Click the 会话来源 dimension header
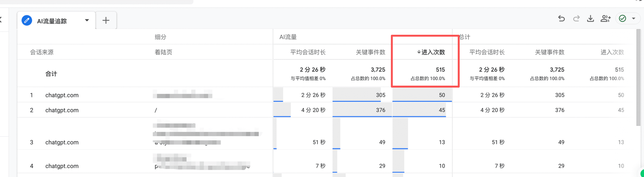Image resolution: width=644 pixels, height=177 pixels. 42,52
